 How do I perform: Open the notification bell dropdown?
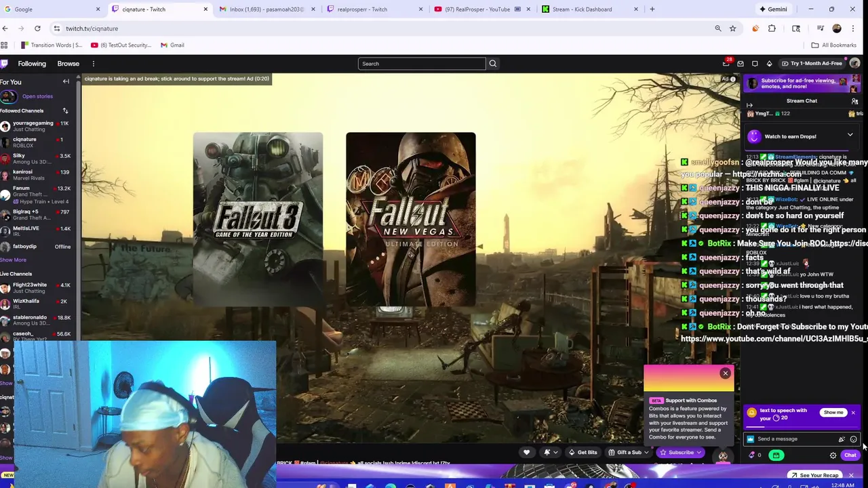550,452
